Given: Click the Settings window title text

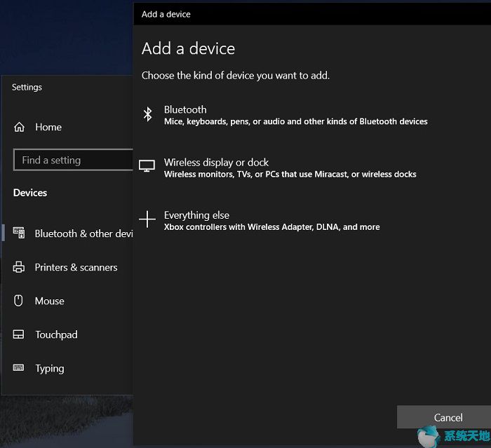Looking at the screenshot, I should point(27,88).
